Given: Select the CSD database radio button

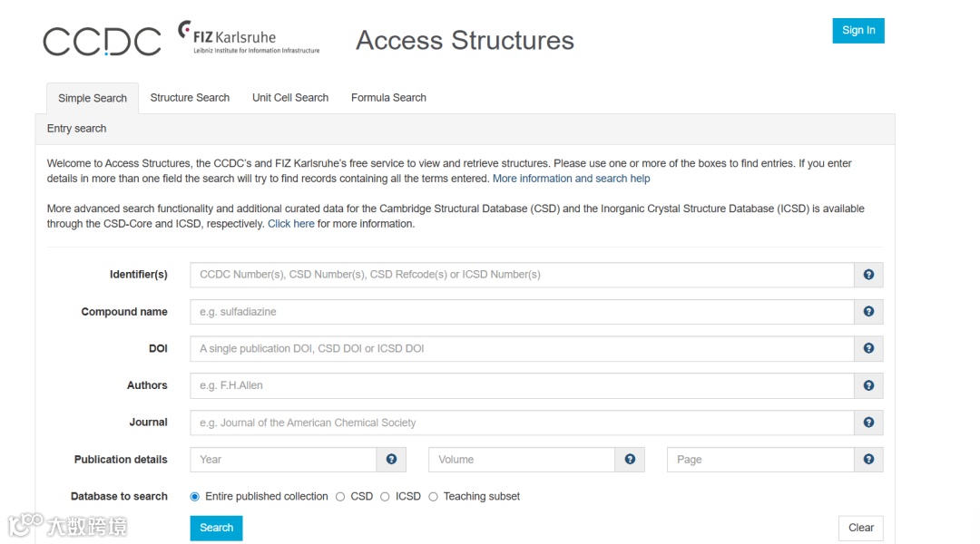Looking at the screenshot, I should 340,497.
